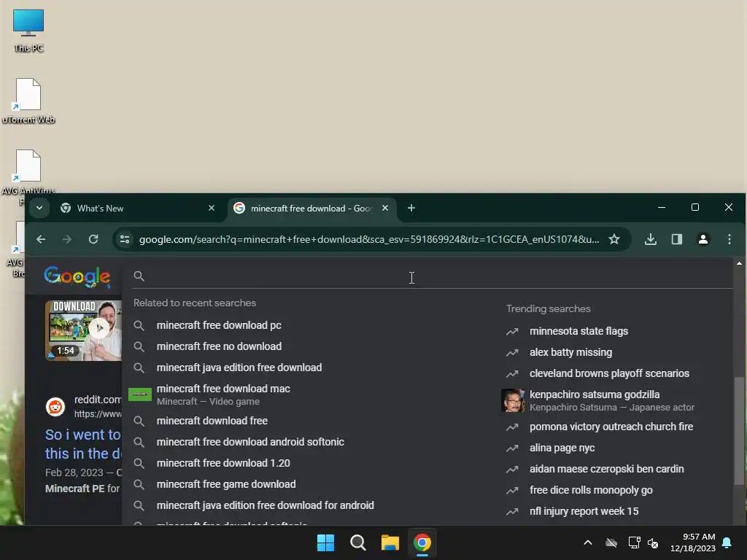Click the Google logo
This screenshot has width=747, height=560.
pos(77,276)
